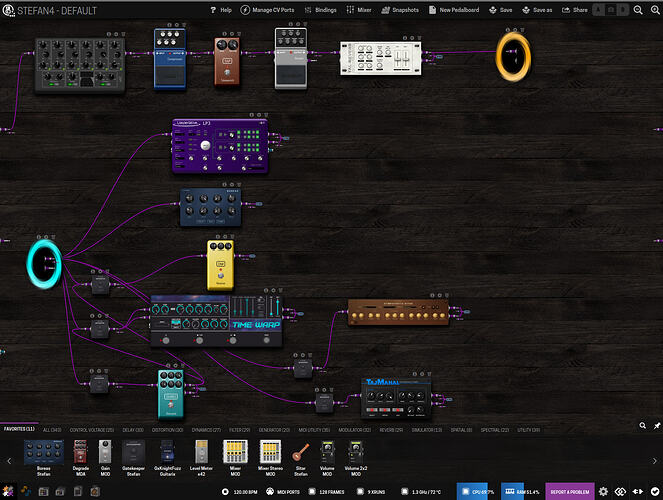
Task: Open the Mixer view
Action: pyautogui.click(x=359, y=10)
